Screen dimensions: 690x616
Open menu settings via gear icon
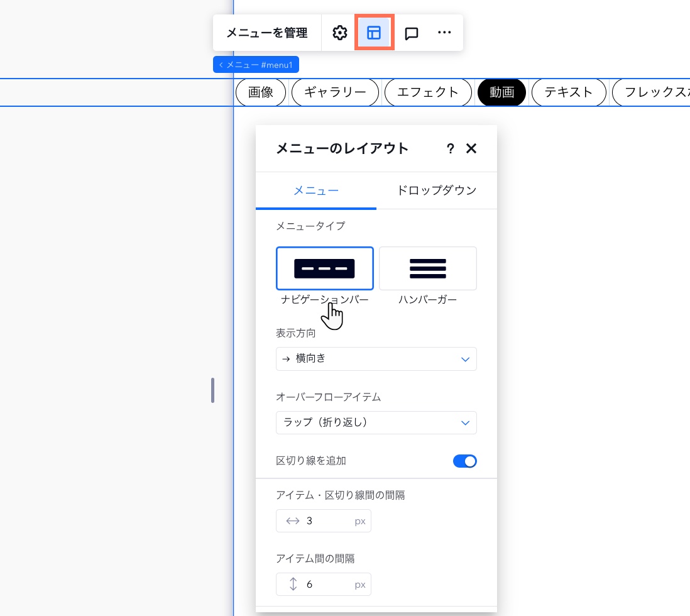pyautogui.click(x=339, y=33)
